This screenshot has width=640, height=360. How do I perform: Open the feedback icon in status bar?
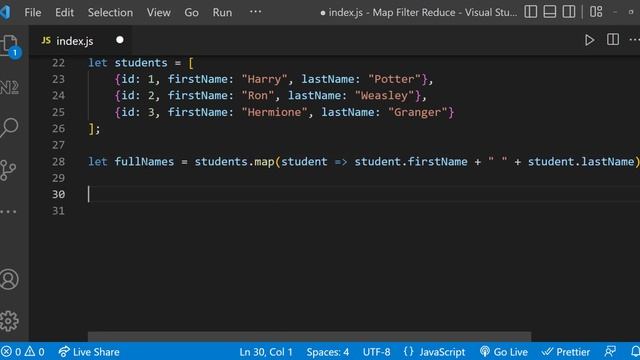[x=610, y=351]
